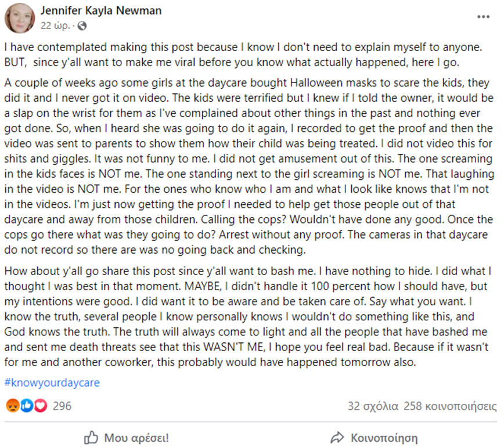Click the thumbs-up icon on Like button
The height and width of the screenshot is (448, 504).
tap(91, 437)
